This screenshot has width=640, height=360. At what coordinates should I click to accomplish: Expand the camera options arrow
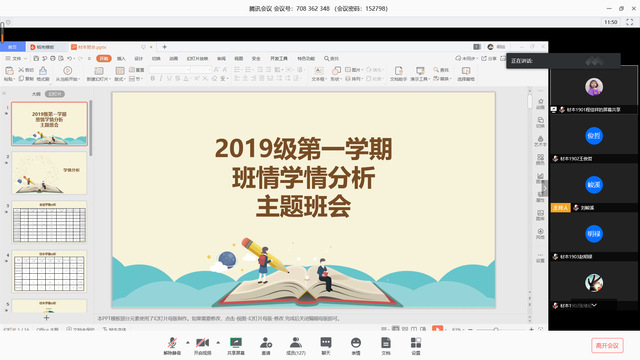(x=218, y=342)
